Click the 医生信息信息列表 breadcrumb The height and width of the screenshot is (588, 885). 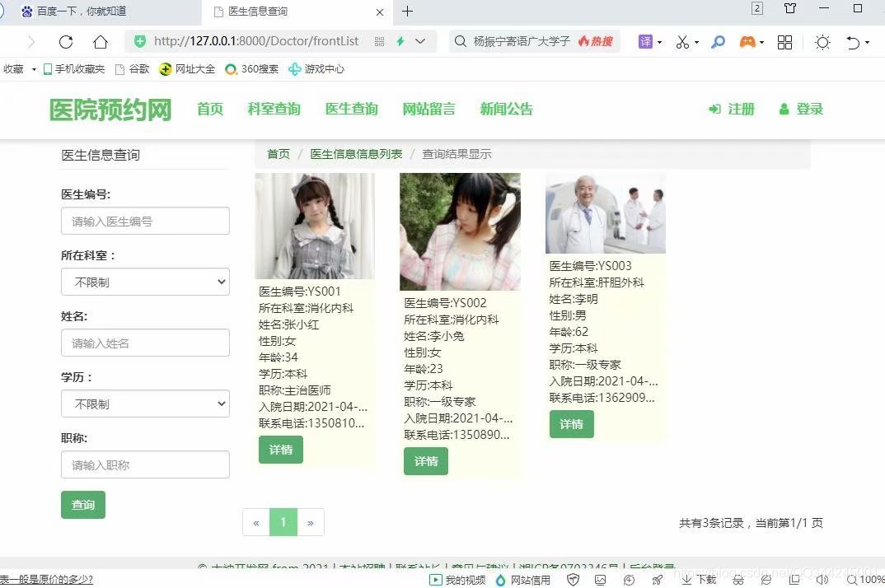[356, 154]
